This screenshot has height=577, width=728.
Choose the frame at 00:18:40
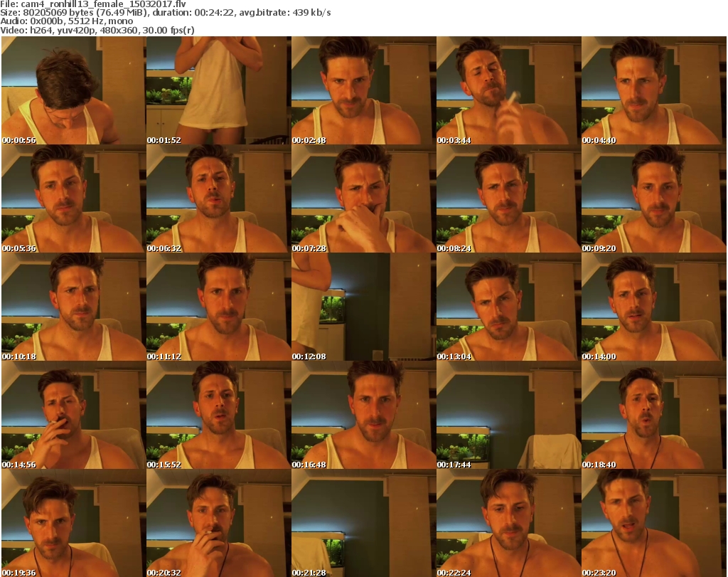coord(654,415)
